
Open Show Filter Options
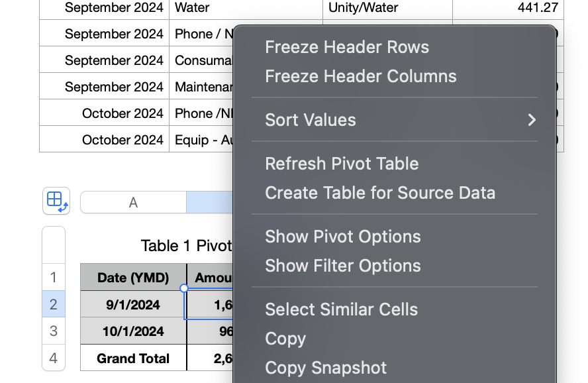point(343,266)
